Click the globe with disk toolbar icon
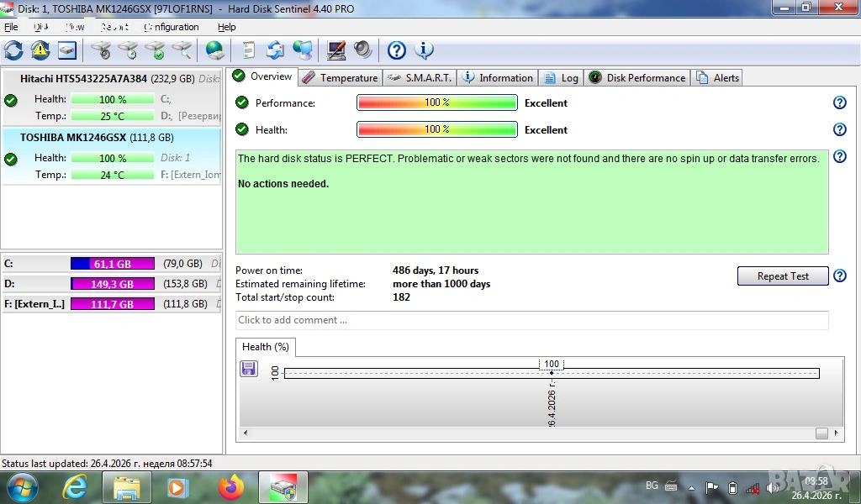 [215, 50]
